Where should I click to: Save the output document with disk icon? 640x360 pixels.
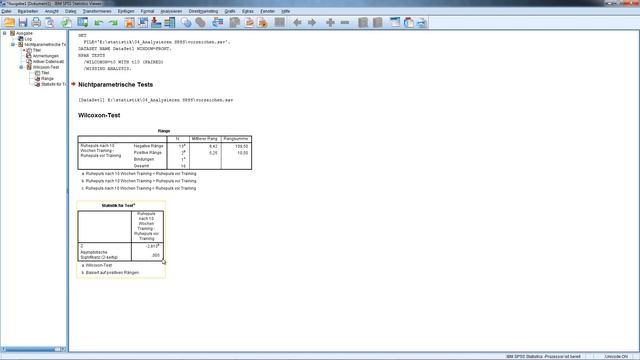pos(23,22)
